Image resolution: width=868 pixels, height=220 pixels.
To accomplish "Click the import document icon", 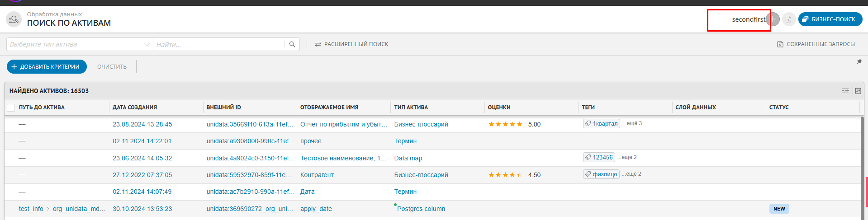I will (788, 19).
